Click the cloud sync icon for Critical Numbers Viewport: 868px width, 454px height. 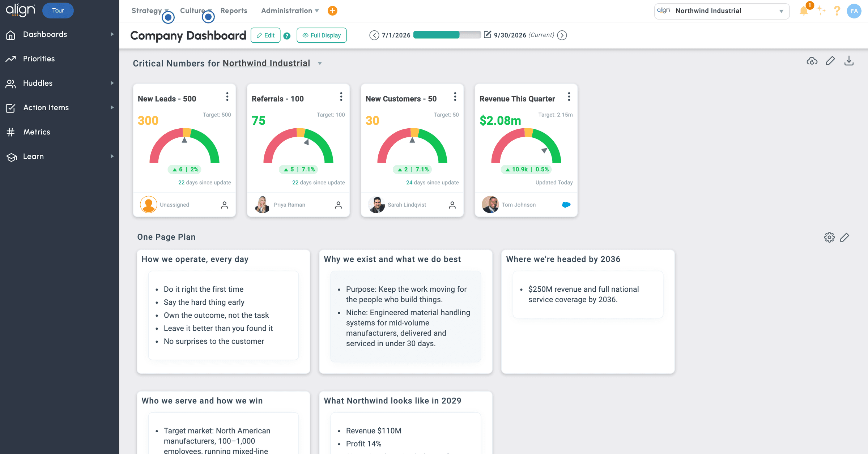812,61
